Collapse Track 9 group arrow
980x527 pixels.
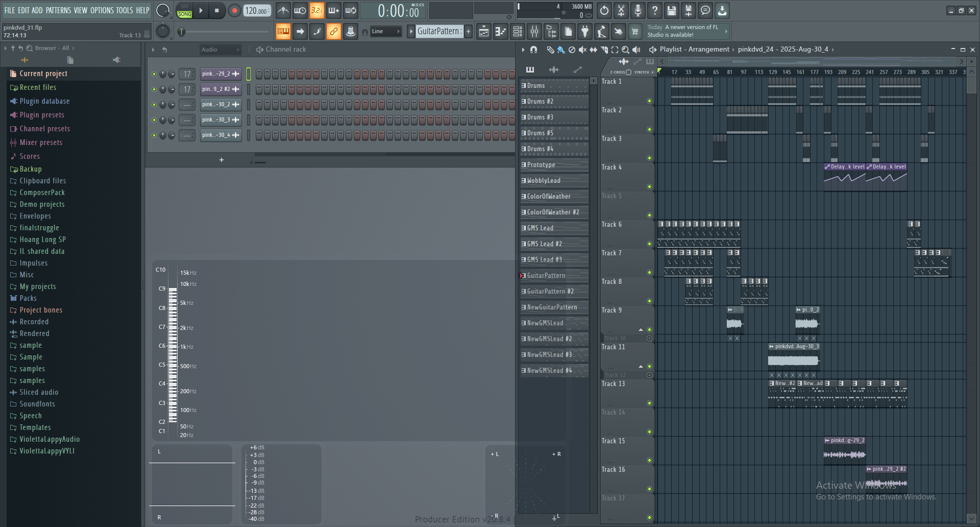641,330
